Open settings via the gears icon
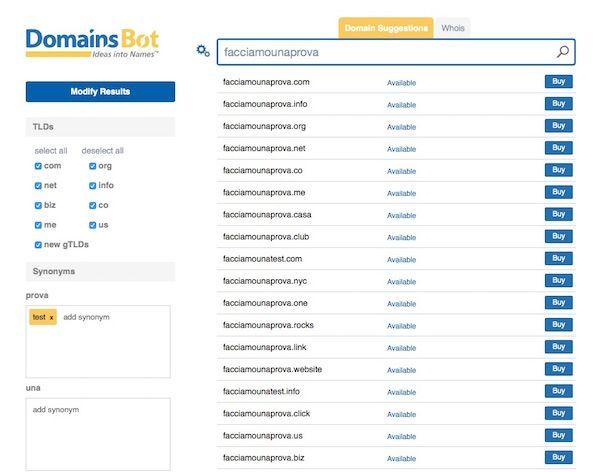Viewport: 610px width, 472px height. point(203,51)
